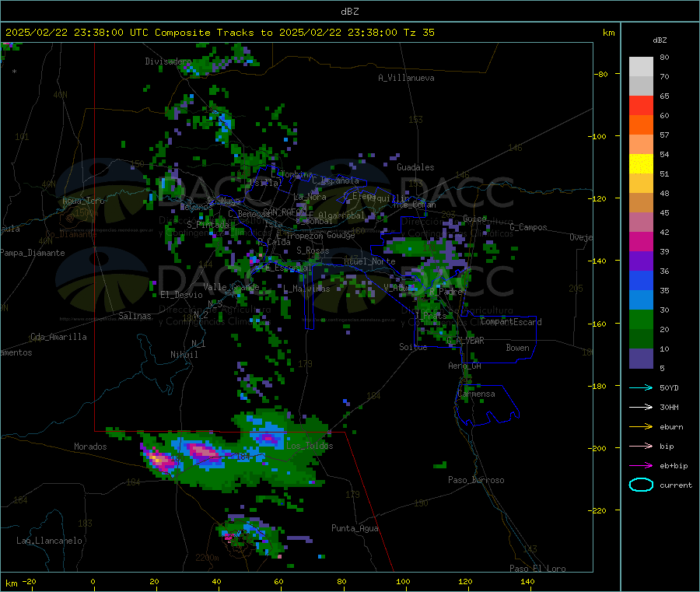Click the '40' tick on bottom axis
The width and height of the screenshot is (700, 592).
tap(216, 581)
